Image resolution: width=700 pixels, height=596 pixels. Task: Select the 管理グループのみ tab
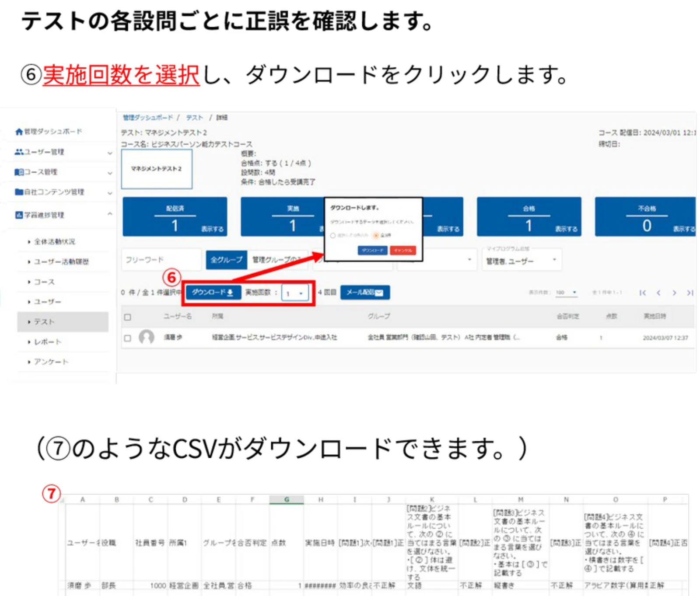point(278,260)
